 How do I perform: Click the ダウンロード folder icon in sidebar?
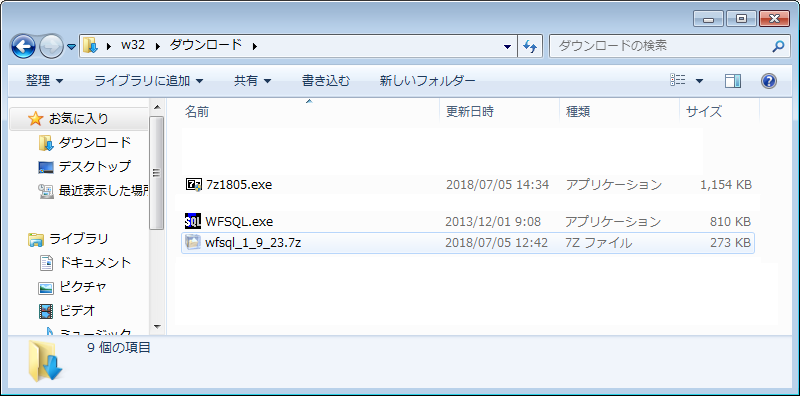46,143
